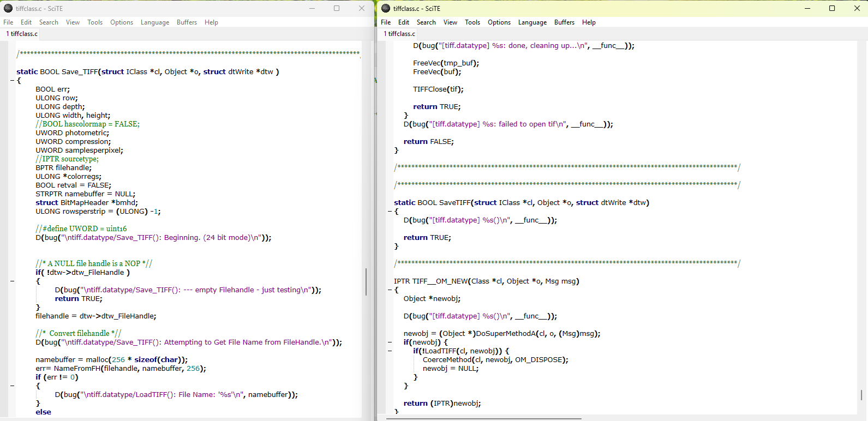Open Buffers menu in right SciTE window

tap(564, 22)
